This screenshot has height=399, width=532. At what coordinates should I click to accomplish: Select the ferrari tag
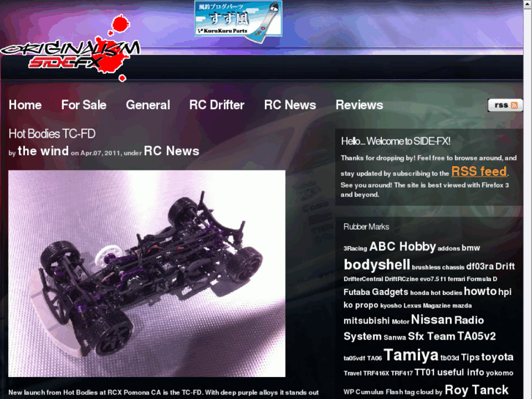tap(457, 279)
